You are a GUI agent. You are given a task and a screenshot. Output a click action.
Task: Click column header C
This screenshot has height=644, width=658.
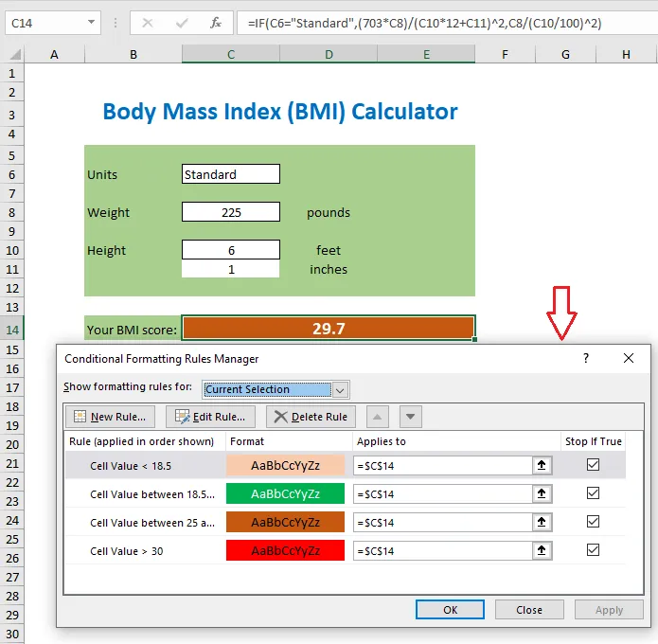click(231, 55)
